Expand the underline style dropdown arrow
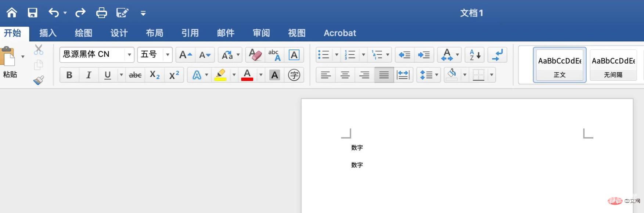This screenshot has height=213, width=644. 121,75
